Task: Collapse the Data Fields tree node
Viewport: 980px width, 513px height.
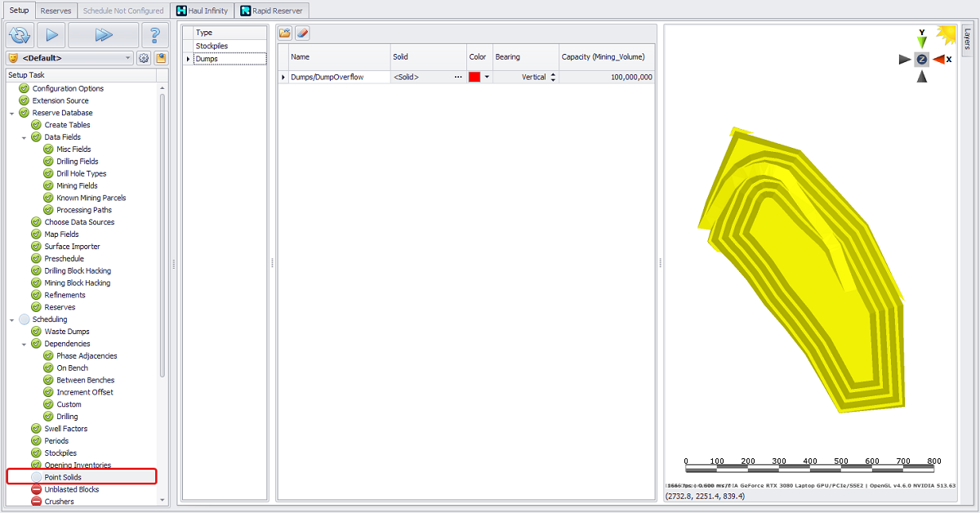Action: (24, 137)
